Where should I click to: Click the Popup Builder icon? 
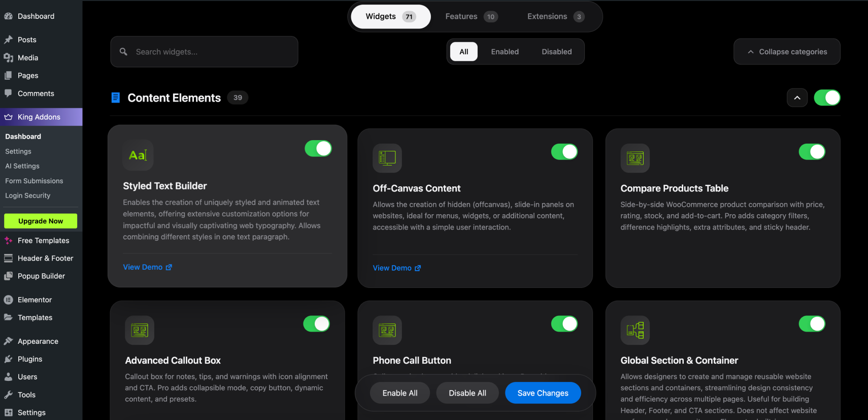pos(8,276)
